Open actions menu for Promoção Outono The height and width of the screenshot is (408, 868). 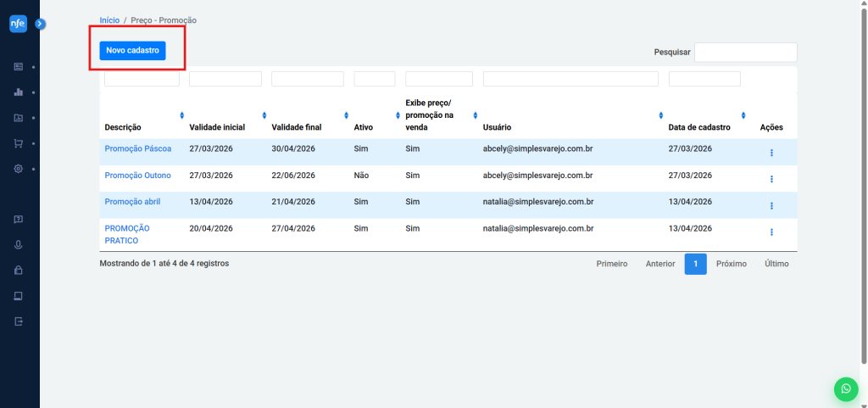(x=771, y=179)
